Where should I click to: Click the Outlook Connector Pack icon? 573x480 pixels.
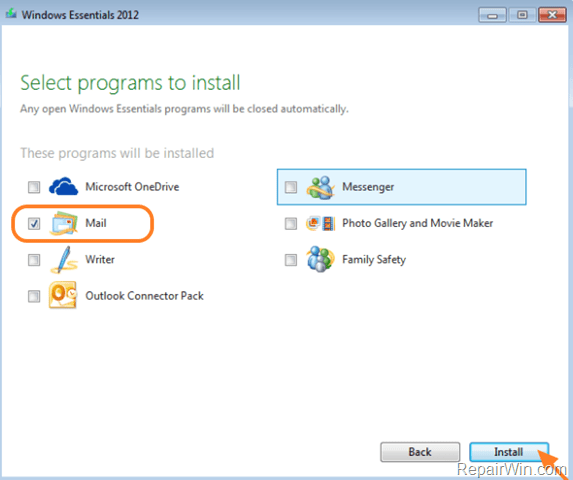[x=63, y=296]
